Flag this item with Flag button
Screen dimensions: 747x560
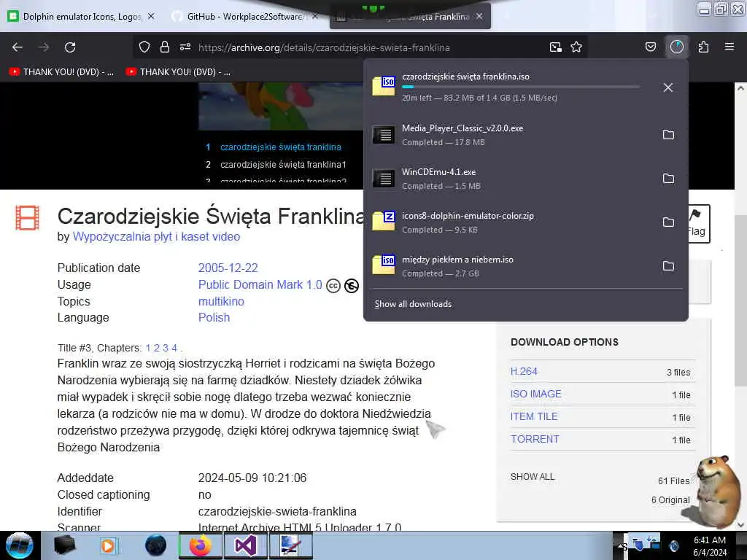click(698, 223)
